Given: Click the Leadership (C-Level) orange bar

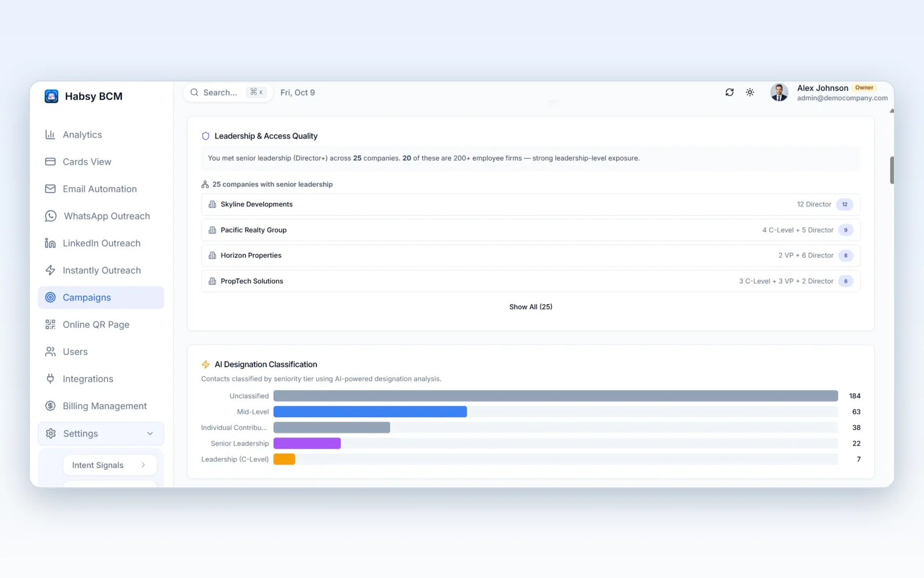Looking at the screenshot, I should pyautogui.click(x=284, y=460).
